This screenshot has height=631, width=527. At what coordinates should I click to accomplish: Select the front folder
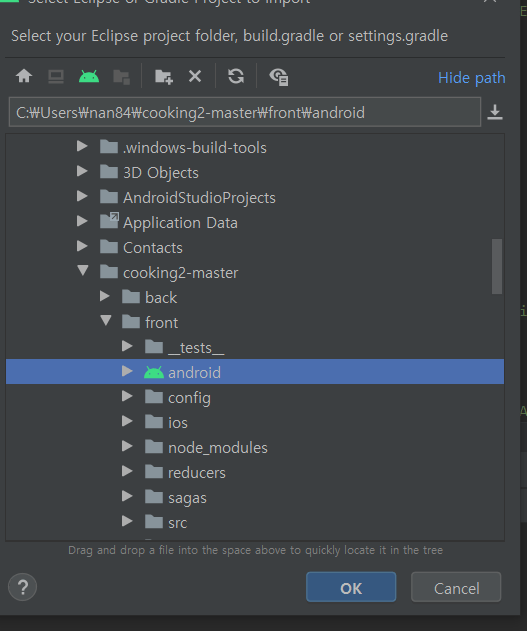point(255,322)
